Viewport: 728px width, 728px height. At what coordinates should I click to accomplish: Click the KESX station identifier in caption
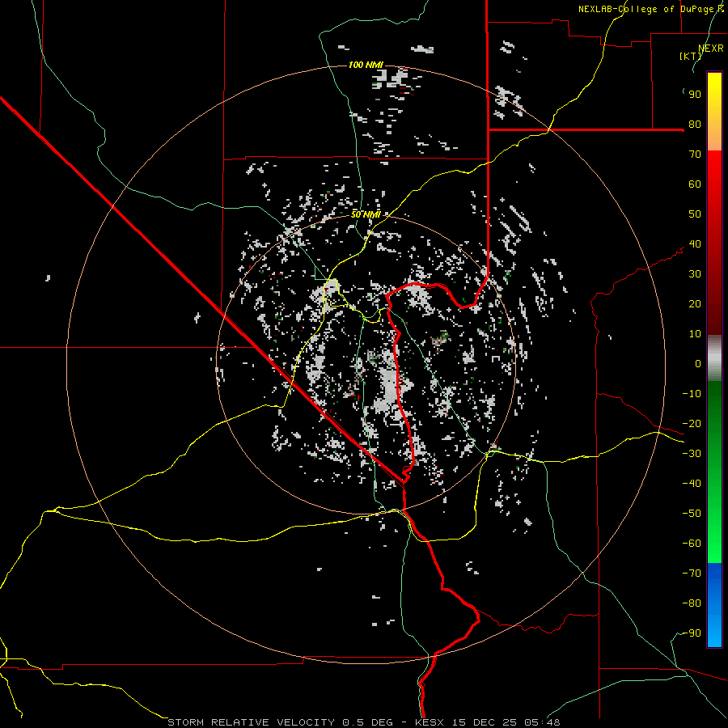tap(429, 722)
